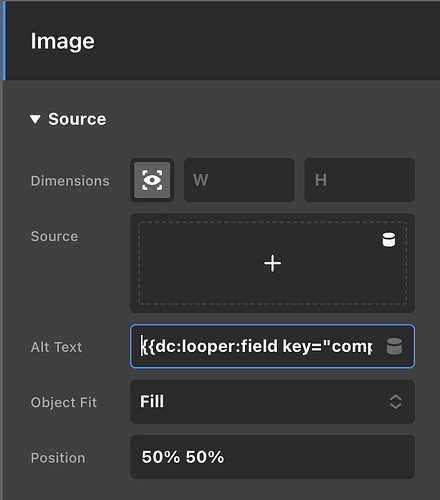The width and height of the screenshot is (440, 500).
Task: Select the Fill value in Object Fit
Action: click(x=152, y=401)
